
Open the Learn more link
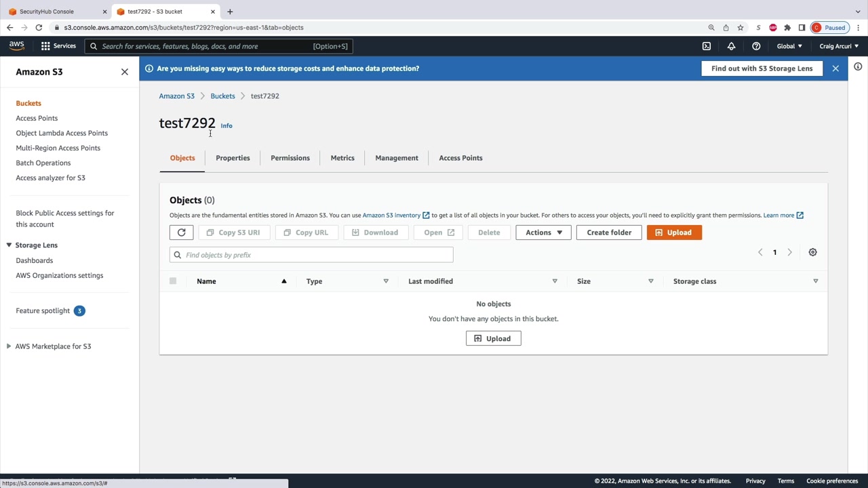tap(783, 215)
